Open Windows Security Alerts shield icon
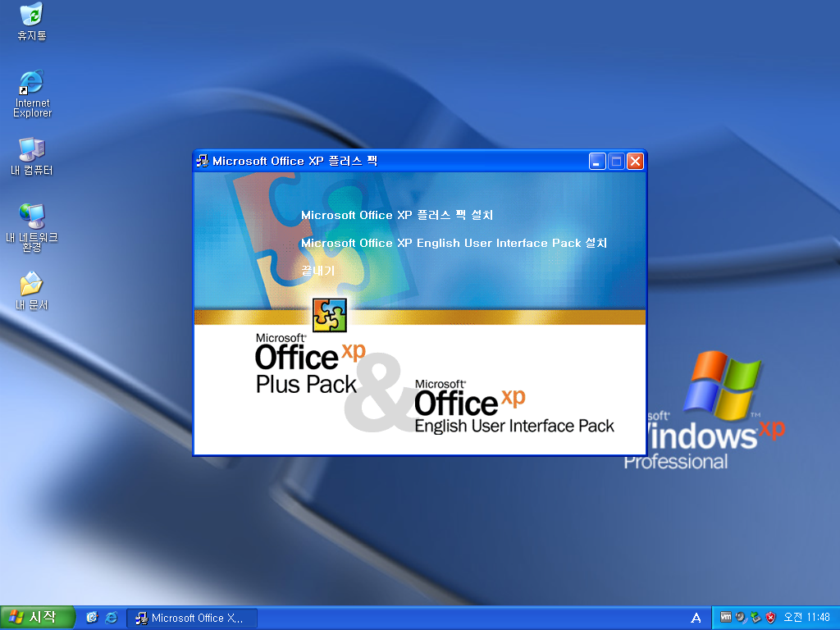The width and height of the screenshot is (840, 630). pos(771,618)
